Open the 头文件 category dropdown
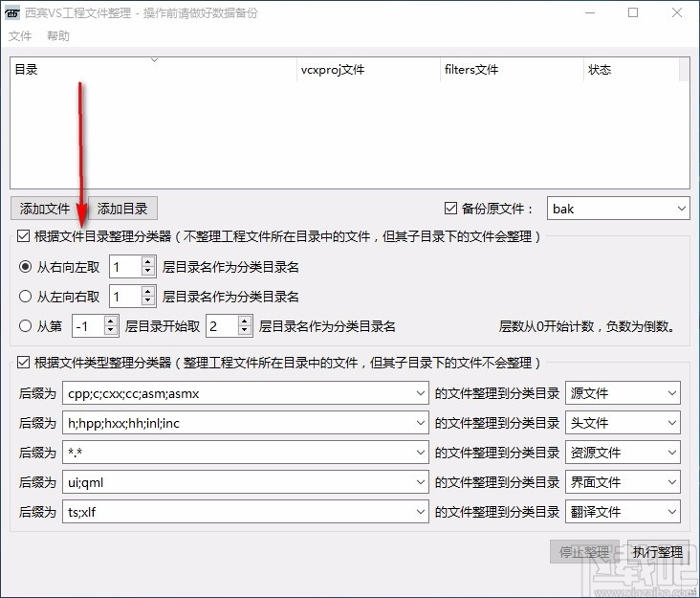 pos(623,423)
